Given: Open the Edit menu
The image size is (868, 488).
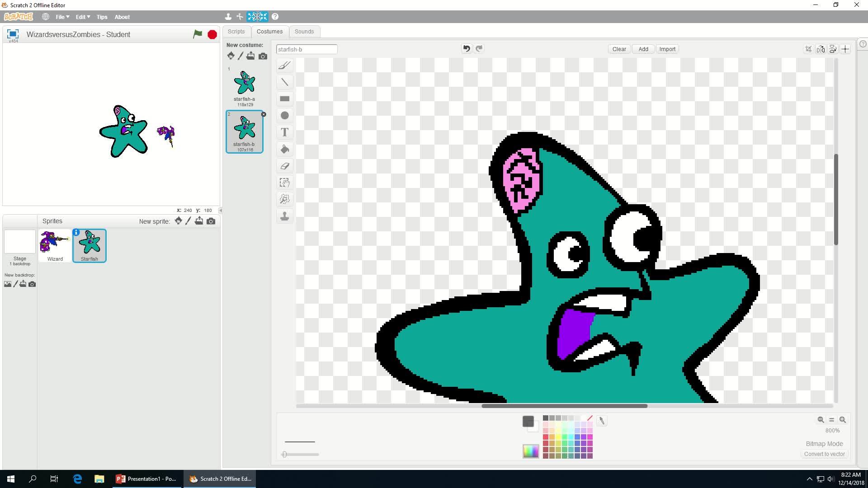Looking at the screenshot, I should (x=83, y=17).
